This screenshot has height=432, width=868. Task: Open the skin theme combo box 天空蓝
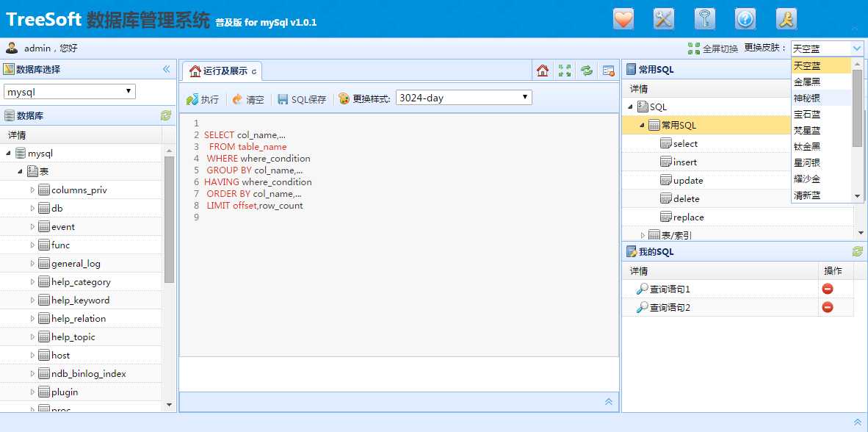click(x=827, y=48)
